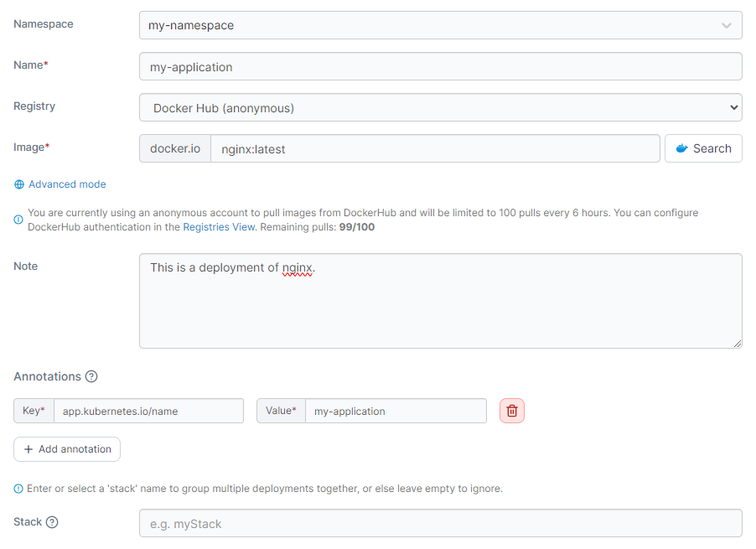Open the Registries View link
Screen dimensions: 756x549
click(217, 227)
